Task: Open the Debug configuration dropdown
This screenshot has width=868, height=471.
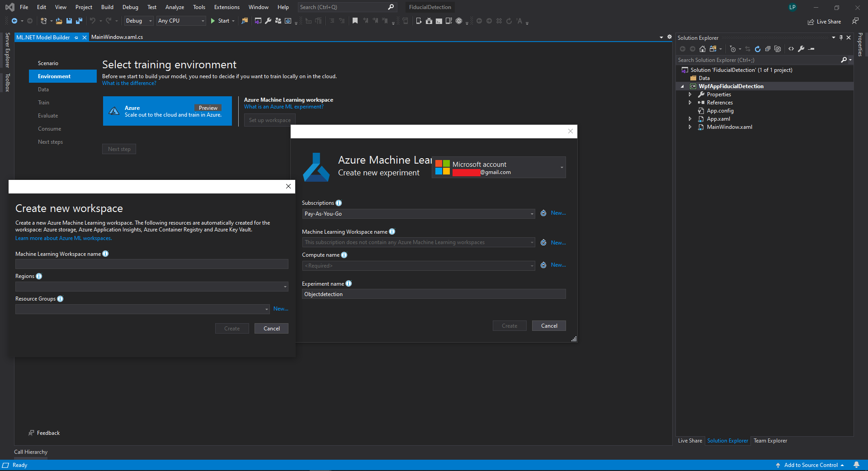Action: (139, 21)
